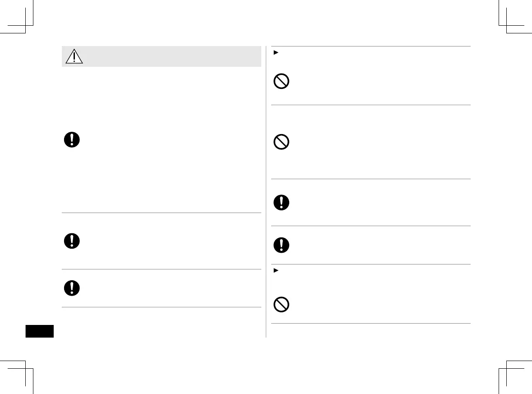Click the topmost prohibition icon in right column

tap(282, 82)
